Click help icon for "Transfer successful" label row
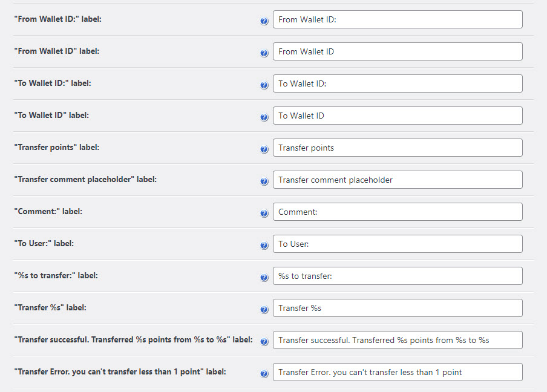Viewport: 547px width, 392px height. click(264, 342)
